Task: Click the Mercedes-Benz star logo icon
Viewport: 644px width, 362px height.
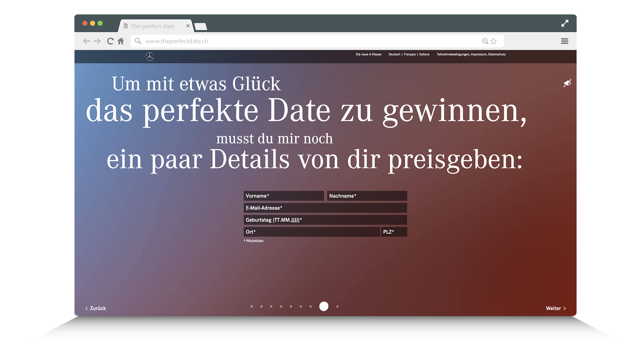Action: click(x=150, y=56)
